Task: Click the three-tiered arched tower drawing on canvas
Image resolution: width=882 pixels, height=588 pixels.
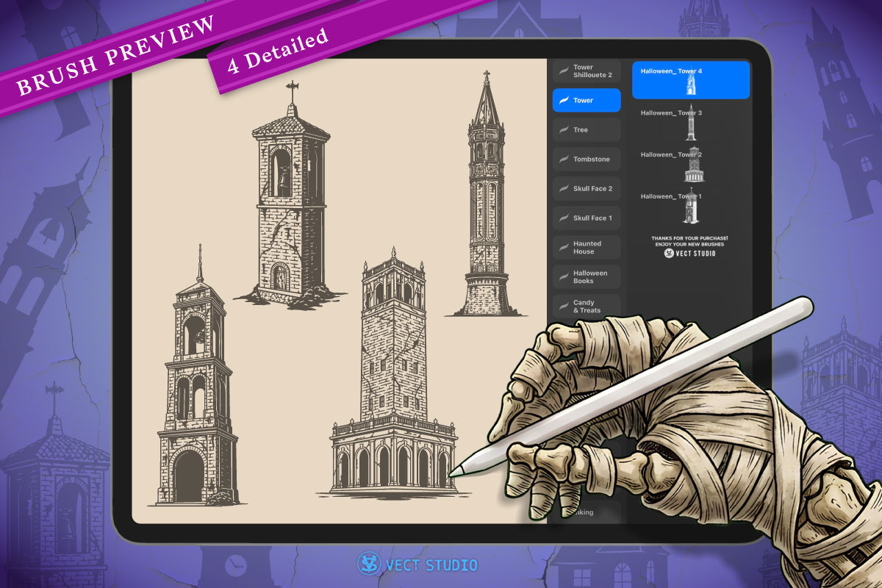Action: coord(197,376)
